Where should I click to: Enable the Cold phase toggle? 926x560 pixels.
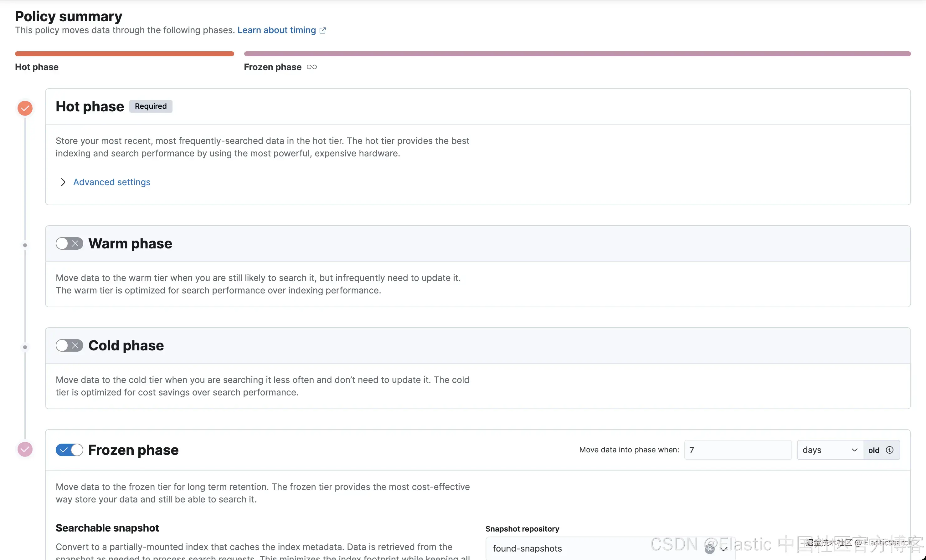point(69,345)
